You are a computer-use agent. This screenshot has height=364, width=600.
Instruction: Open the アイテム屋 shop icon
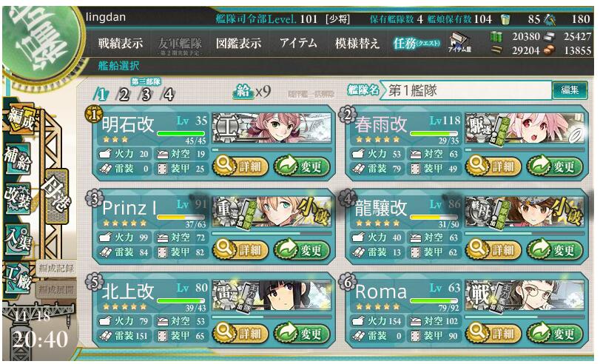460,42
